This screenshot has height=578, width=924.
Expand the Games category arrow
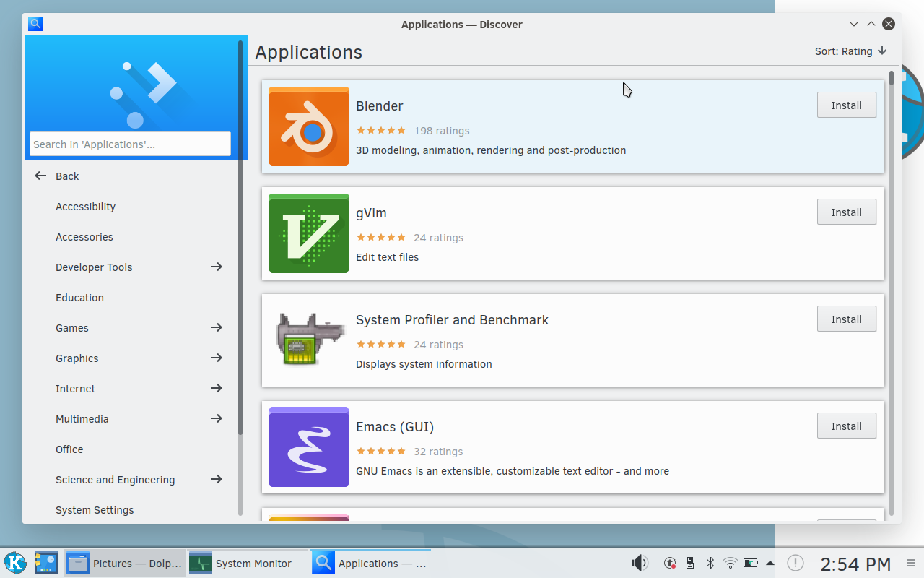pyautogui.click(x=216, y=327)
